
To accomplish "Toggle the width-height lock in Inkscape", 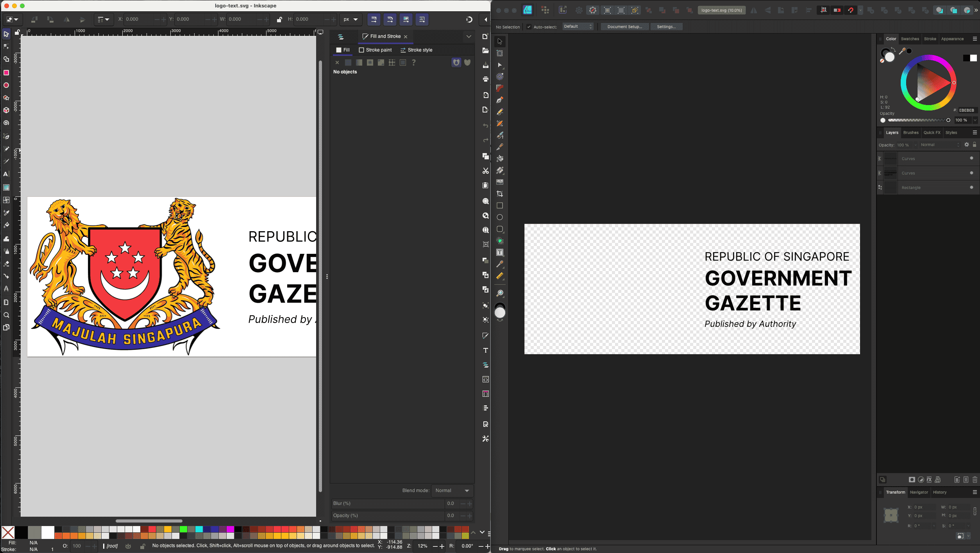I will click(279, 19).
